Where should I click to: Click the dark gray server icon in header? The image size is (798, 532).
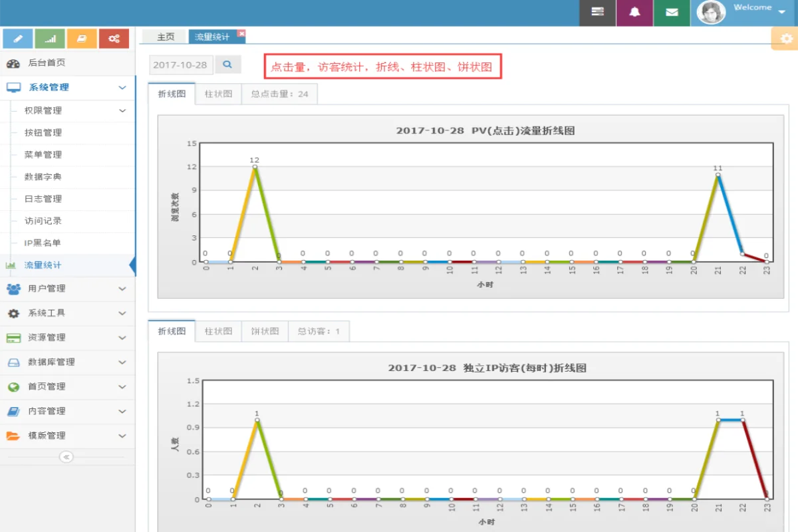pyautogui.click(x=597, y=13)
